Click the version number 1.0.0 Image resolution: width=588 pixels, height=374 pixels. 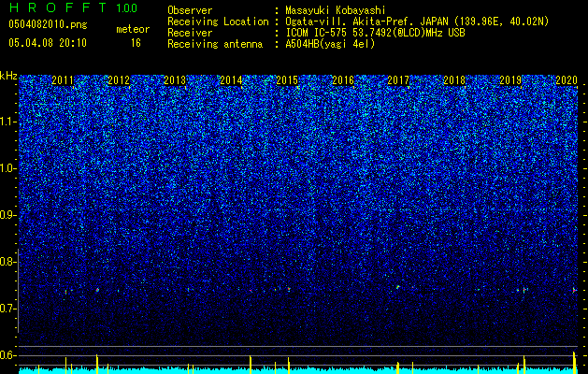127,8
